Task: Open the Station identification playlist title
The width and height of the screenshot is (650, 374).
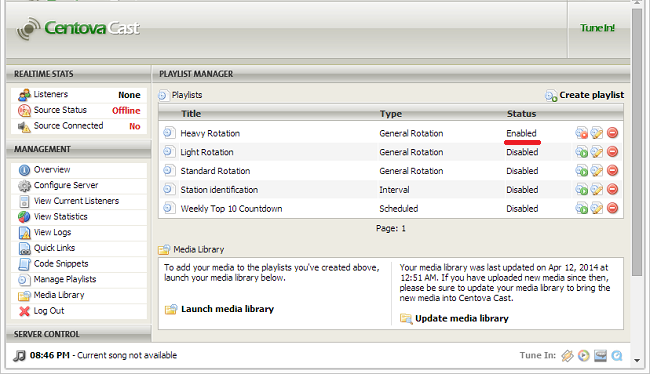Action: (x=219, y=190)
